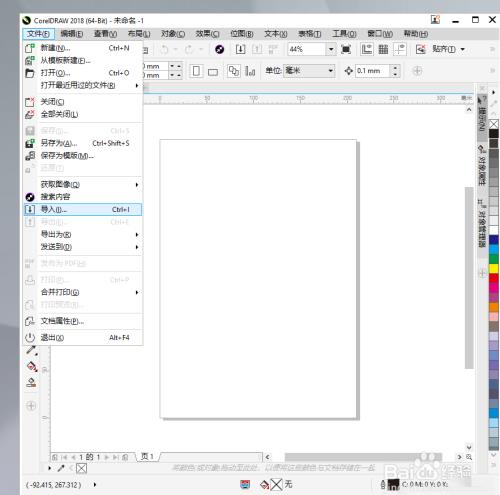
Task: Select portrait page orientation
Action: point(196,71)
